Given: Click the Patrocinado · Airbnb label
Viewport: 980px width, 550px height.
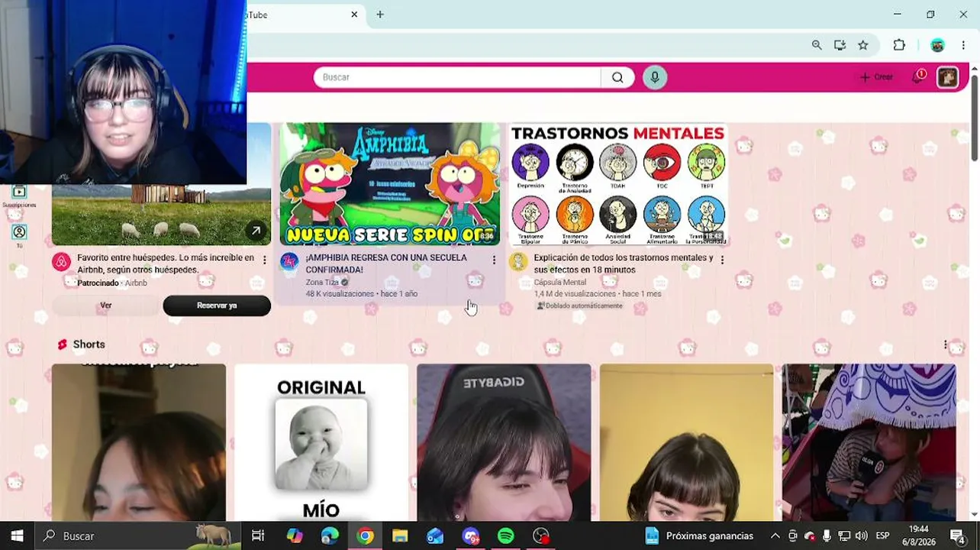Looking at the screenshot, I should [112, 283].
